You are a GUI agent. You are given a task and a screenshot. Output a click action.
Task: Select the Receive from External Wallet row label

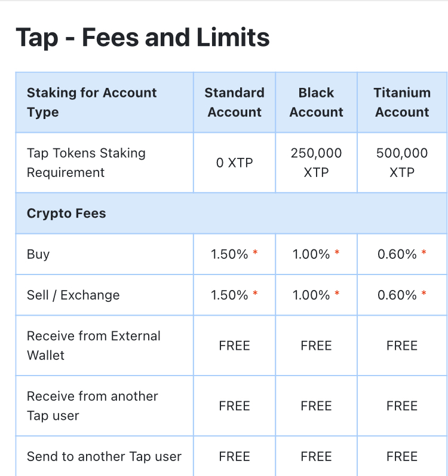(x=93, y=346)
